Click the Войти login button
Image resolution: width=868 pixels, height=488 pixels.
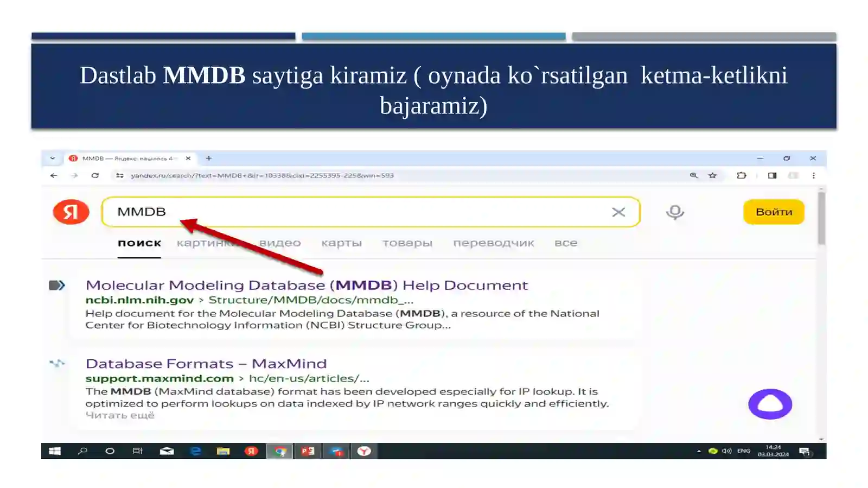[x=774, y=212]
